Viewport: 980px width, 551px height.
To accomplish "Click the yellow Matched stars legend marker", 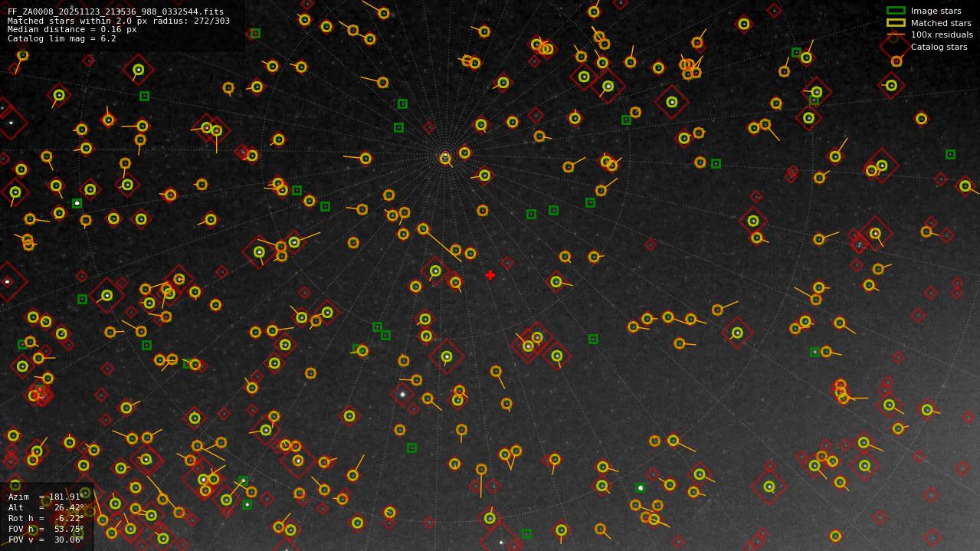I will coord(896,23).
